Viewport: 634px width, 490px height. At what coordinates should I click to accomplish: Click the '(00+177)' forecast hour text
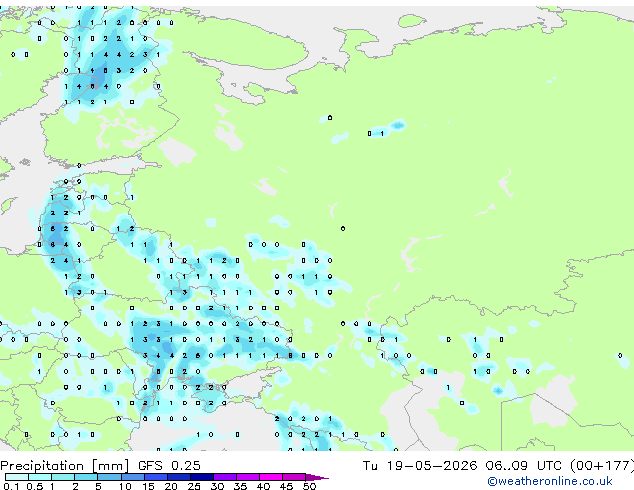click(602, 466)
